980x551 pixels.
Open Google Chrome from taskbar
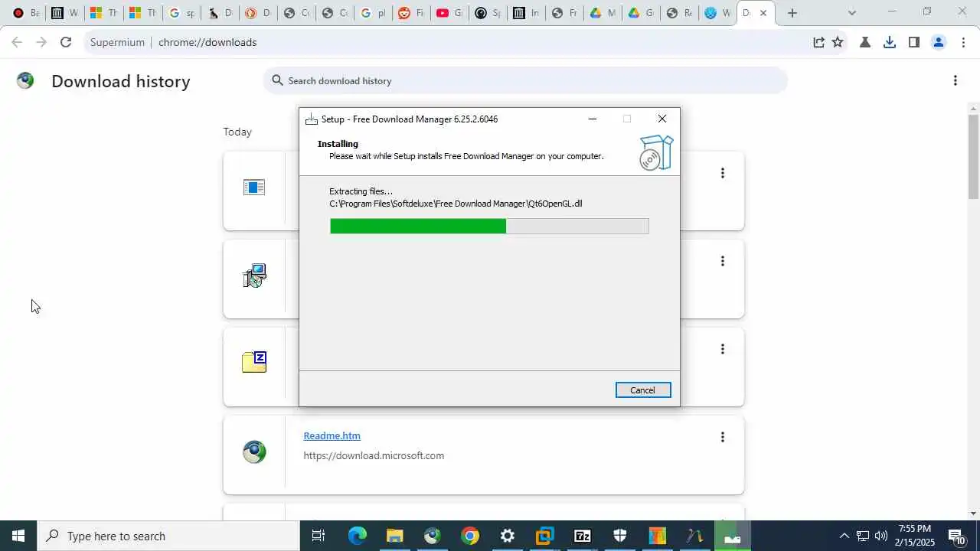[x=470, y=536]
